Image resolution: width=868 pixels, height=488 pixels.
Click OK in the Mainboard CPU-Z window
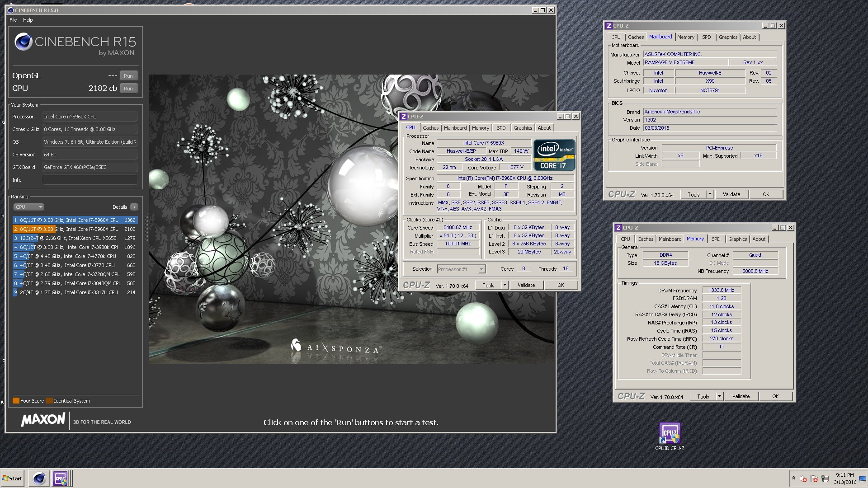(x=766, y=194)
